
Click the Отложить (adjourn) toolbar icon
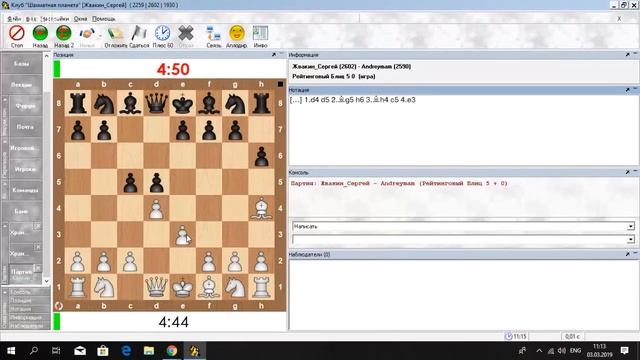tap(116, 33)
